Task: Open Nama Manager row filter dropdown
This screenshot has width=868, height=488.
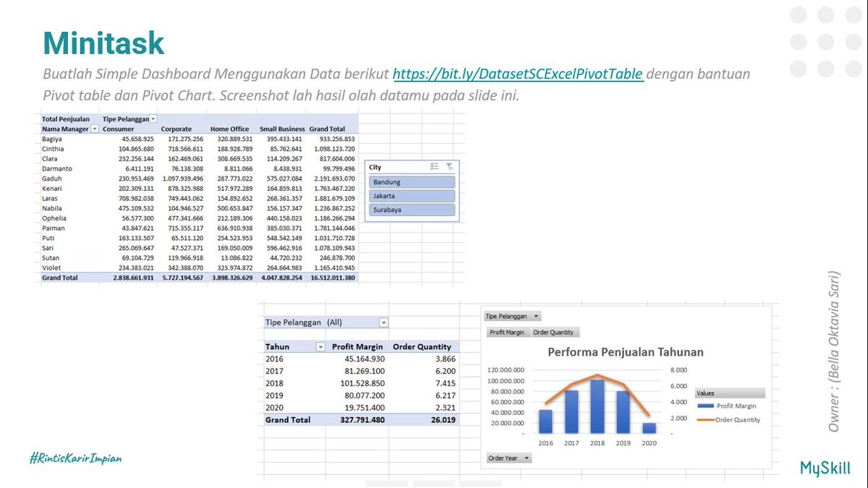Action: click(94, 129)
